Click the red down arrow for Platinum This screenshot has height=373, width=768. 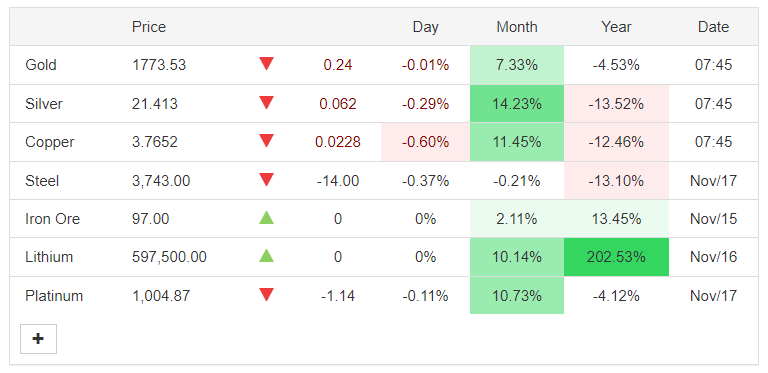click(x=266, y=295)
